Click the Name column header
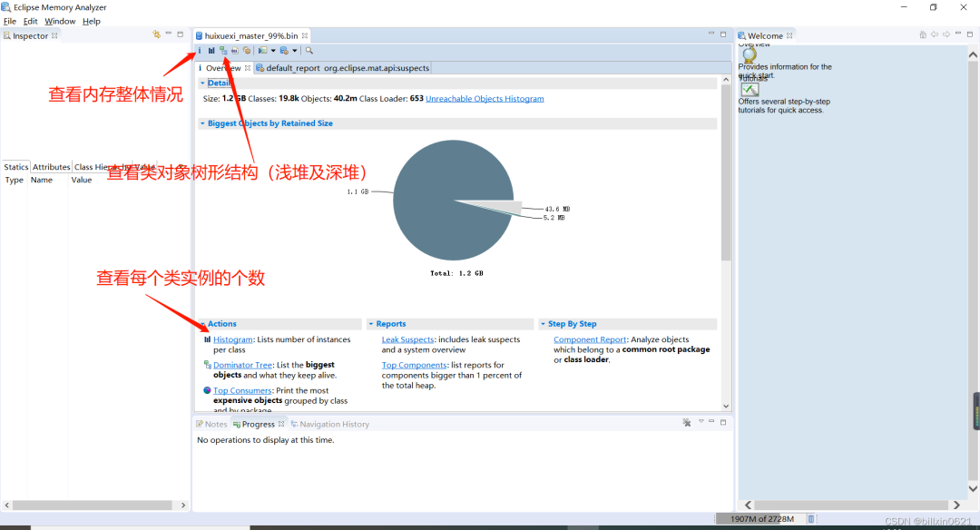Image resolution: width=980 pixels, height=530 pixels. tap(42, 180)
